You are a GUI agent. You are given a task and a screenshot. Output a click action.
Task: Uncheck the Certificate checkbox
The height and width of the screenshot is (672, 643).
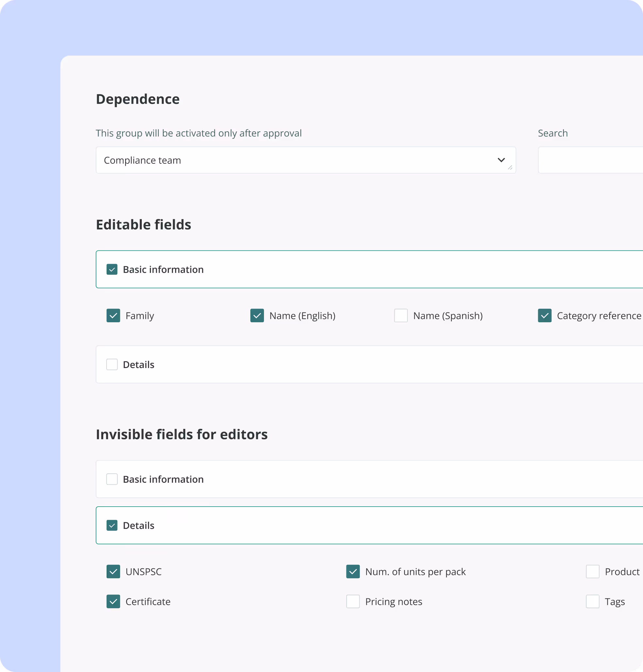113,601
